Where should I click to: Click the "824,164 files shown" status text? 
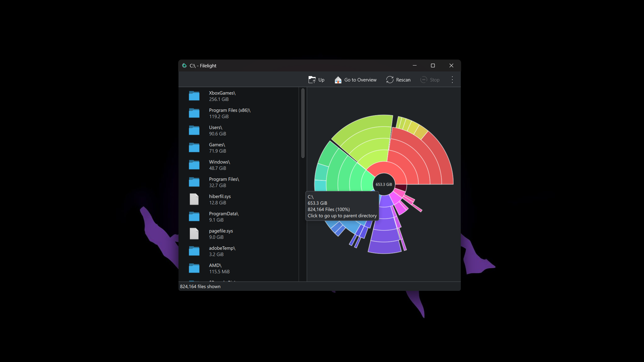pos(200,286)
